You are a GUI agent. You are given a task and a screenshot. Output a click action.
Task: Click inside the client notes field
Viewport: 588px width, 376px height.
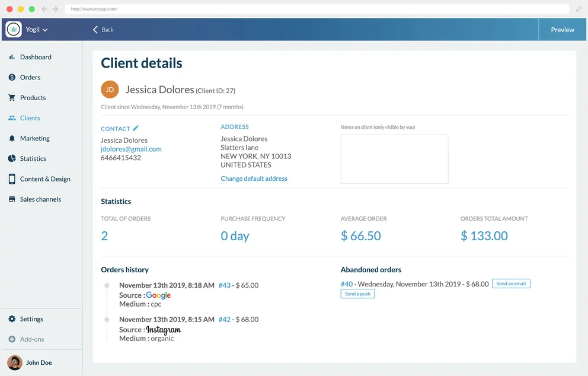coord(394,157)
